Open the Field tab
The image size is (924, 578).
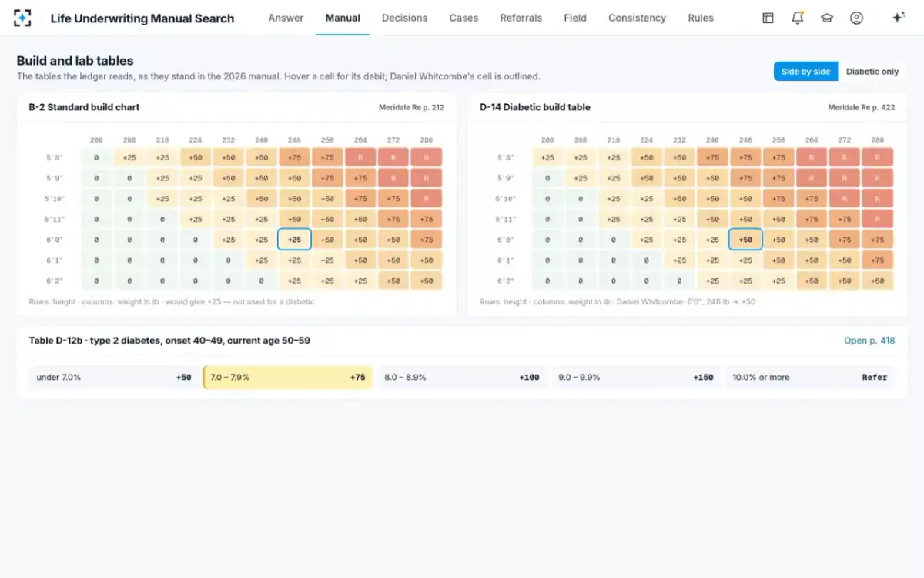point(575,18)
